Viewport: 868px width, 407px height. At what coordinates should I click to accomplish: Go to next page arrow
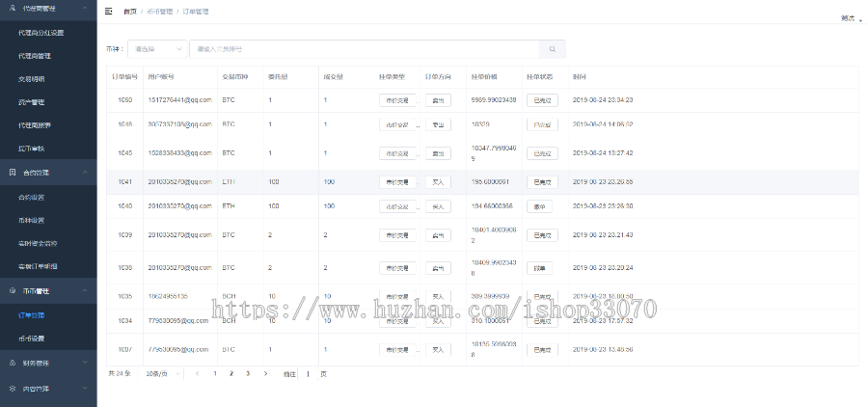266,374
